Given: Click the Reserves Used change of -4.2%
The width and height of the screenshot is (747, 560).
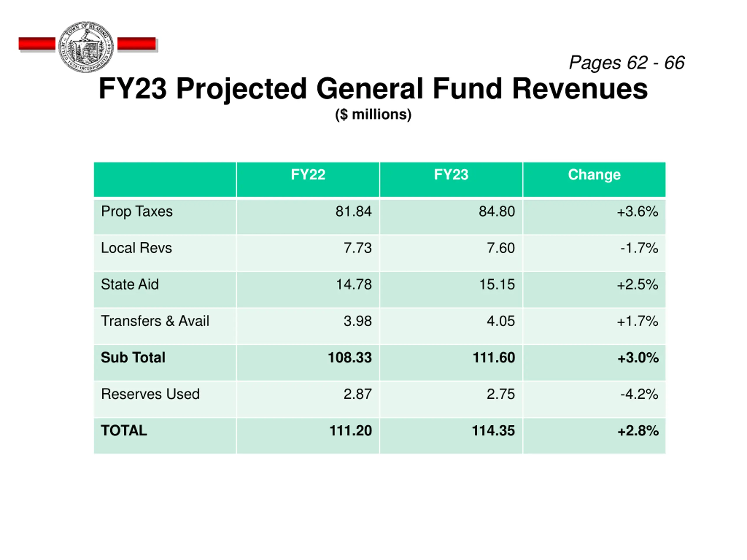Looking at the screenshot, I should click(639, 394).
